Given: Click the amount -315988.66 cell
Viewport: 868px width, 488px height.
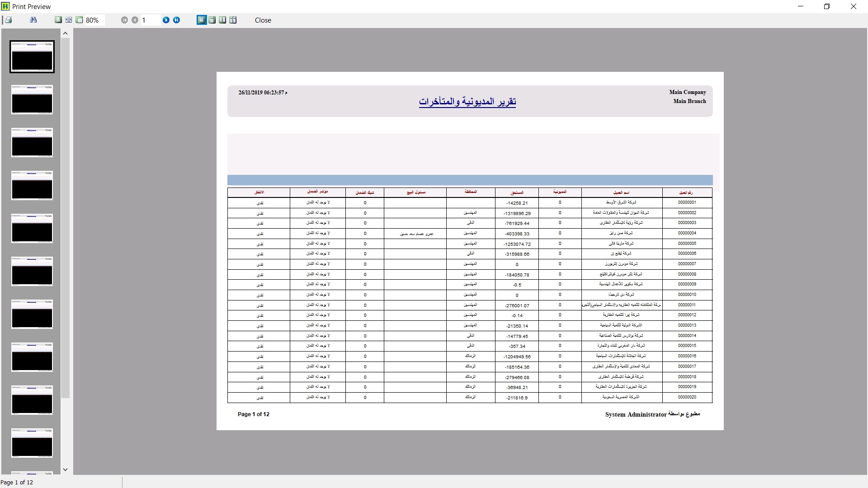Looking at the screenshot, I should coord(517,254).
